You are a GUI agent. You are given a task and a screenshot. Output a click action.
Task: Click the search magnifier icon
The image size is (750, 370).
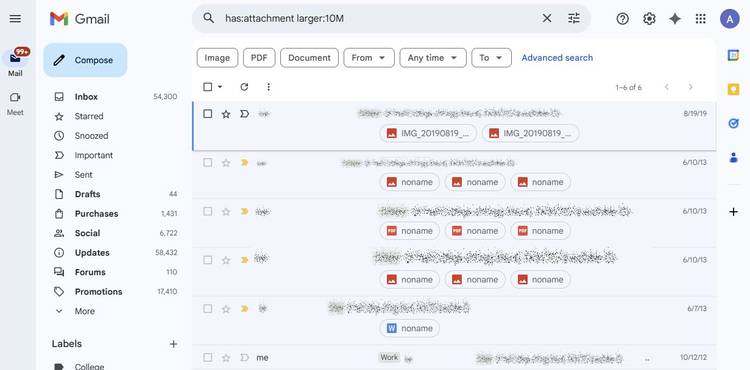point(208,18)
